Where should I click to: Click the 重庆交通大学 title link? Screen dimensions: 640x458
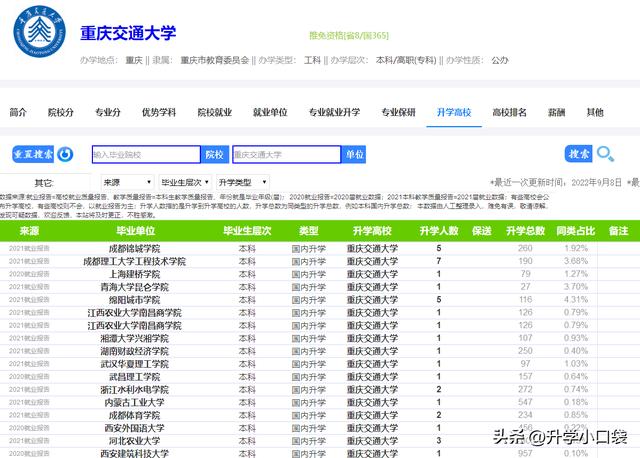tap(128, 33)
